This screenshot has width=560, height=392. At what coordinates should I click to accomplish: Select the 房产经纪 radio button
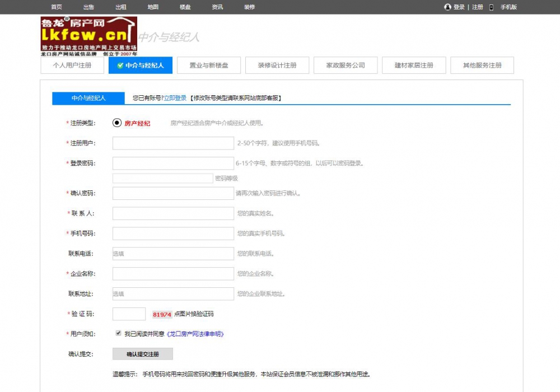[117, 123]
